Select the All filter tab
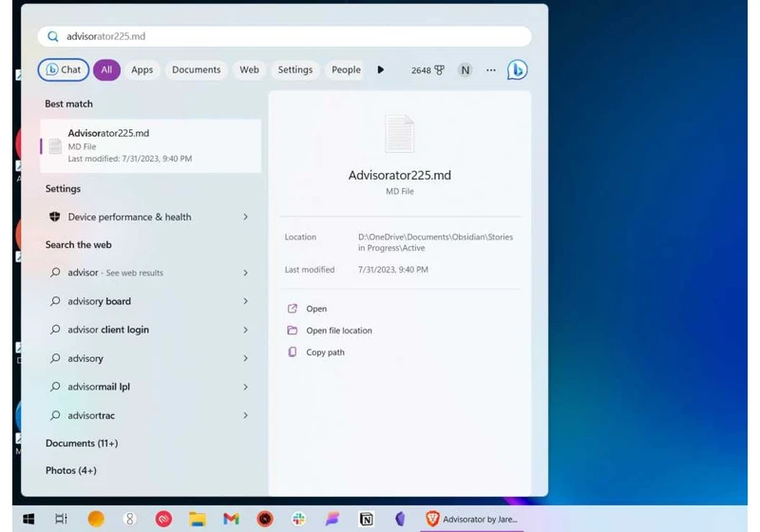Image resolution: width=760 pixels, height=532 pixels. click(x=106, y=69)
